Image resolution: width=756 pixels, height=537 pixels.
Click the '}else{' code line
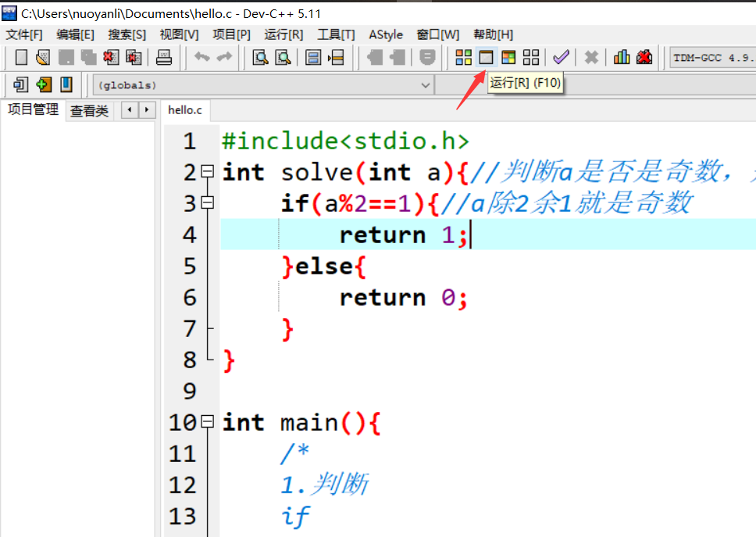click(324, 267)
